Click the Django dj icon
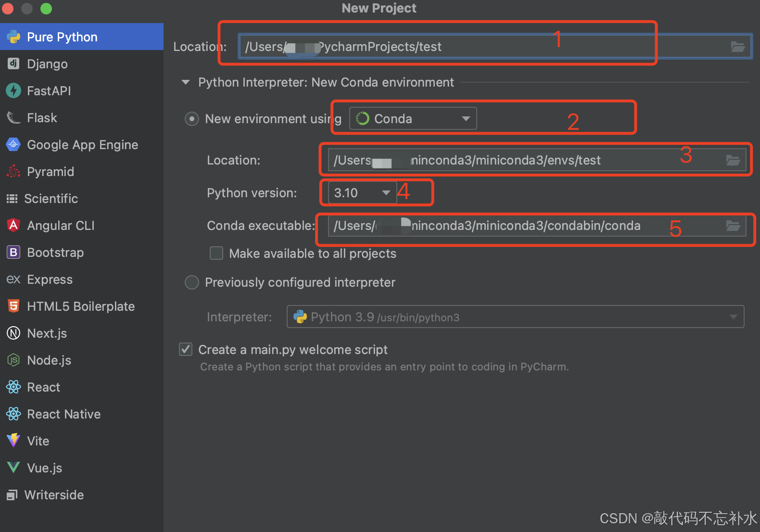This screenshot has height=532, width=760. 13,63
